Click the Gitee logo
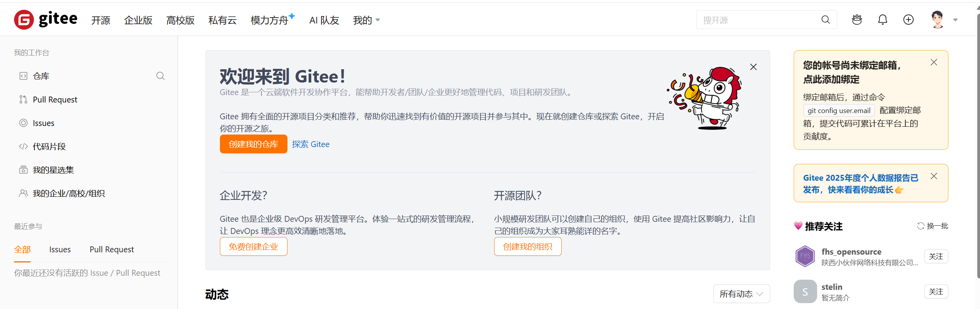Viewport: 980px width, 309px height. coord(46,20)
